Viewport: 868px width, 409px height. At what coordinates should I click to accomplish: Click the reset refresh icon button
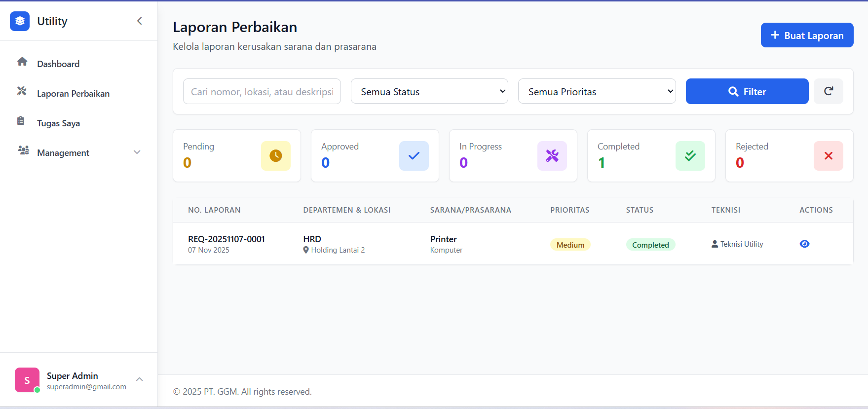[829, 91]
